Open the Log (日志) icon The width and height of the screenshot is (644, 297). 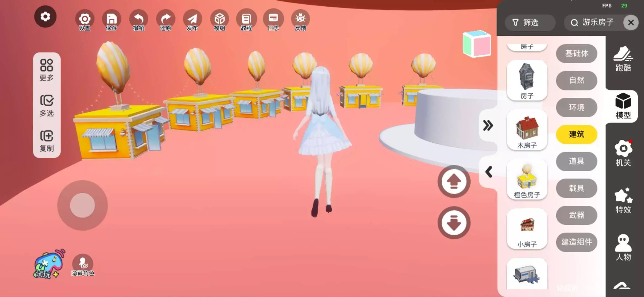[x=273, y=21]
